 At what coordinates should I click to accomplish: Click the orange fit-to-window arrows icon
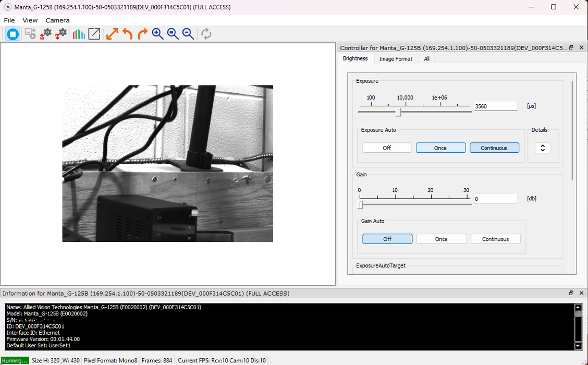[x=112, y=34]
